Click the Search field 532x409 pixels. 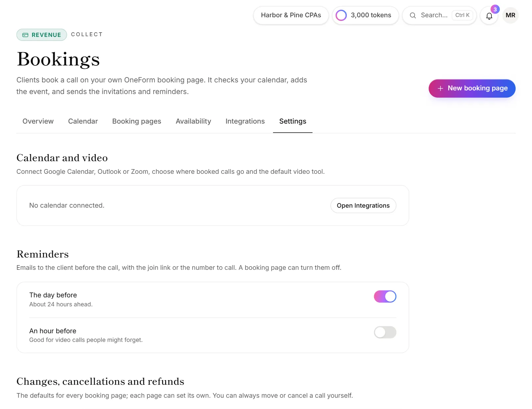pyautogui.click(x=439, y=15)
